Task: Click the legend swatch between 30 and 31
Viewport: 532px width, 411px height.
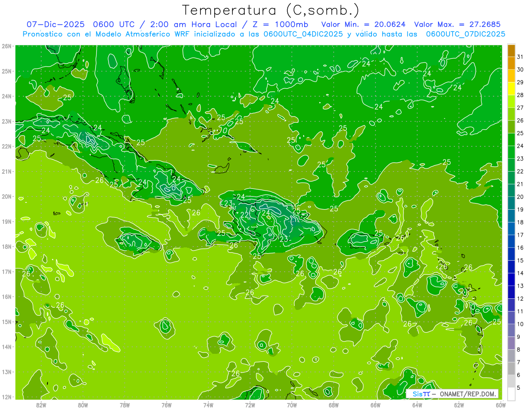Action: tap(511, 64)
